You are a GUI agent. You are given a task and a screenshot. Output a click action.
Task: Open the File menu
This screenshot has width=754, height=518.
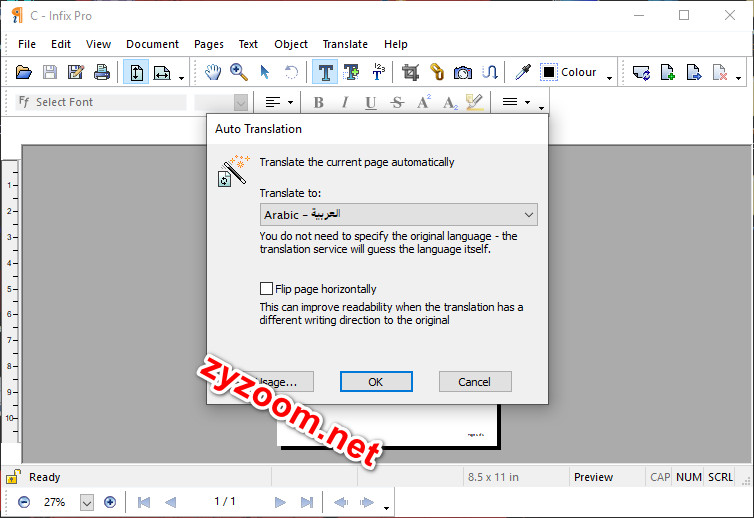[x=27, y=44]
